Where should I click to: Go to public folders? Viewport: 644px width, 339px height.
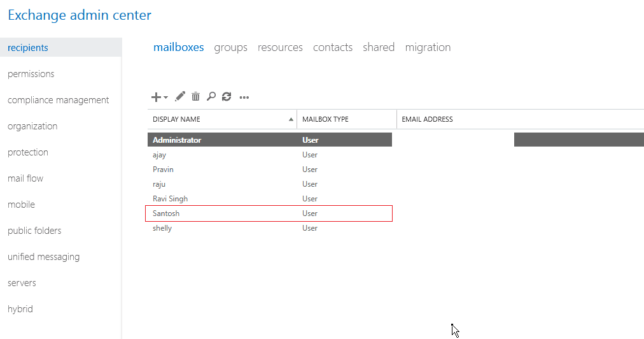coord(34,231)
